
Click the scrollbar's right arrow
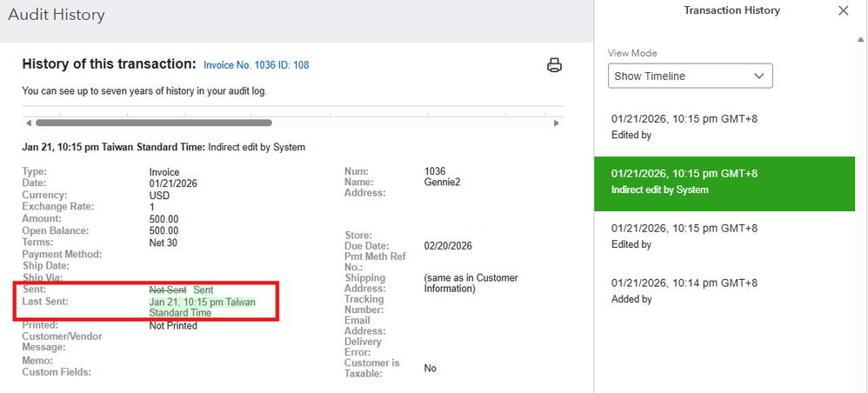557,123
